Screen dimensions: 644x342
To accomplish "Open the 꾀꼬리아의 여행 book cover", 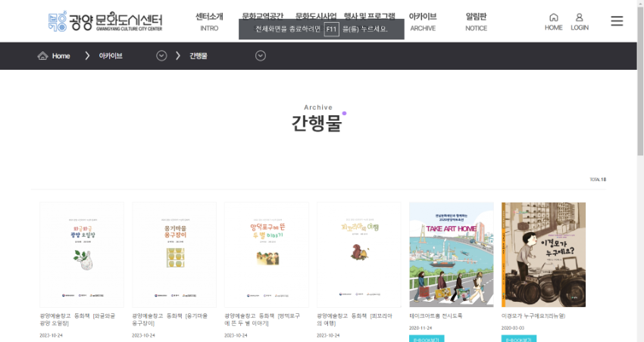I will click(x=359, y=254).
